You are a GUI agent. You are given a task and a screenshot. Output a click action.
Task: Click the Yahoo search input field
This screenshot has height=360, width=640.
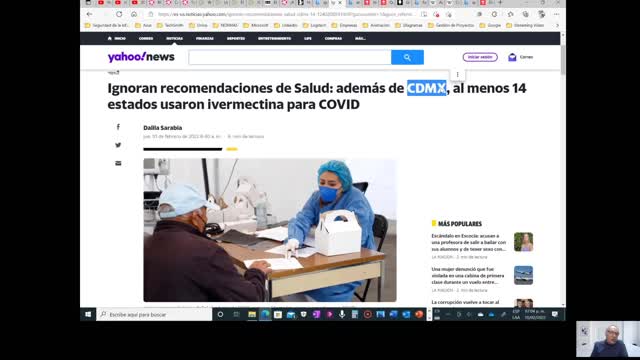pos(290,57)
